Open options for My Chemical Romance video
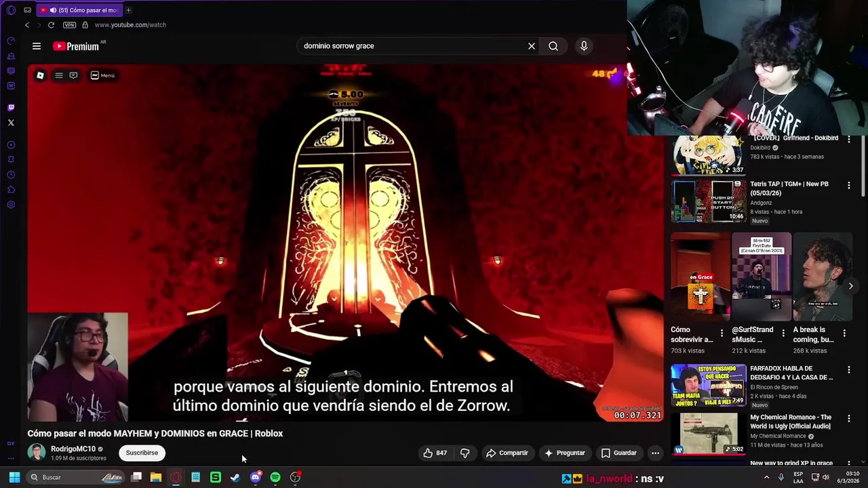Image resolution: width=868 pixels, height=488 pixels. 849,418
